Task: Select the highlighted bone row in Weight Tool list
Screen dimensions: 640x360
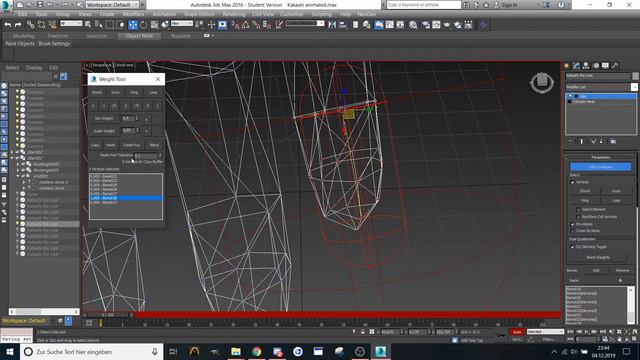Action: (126, 198)
